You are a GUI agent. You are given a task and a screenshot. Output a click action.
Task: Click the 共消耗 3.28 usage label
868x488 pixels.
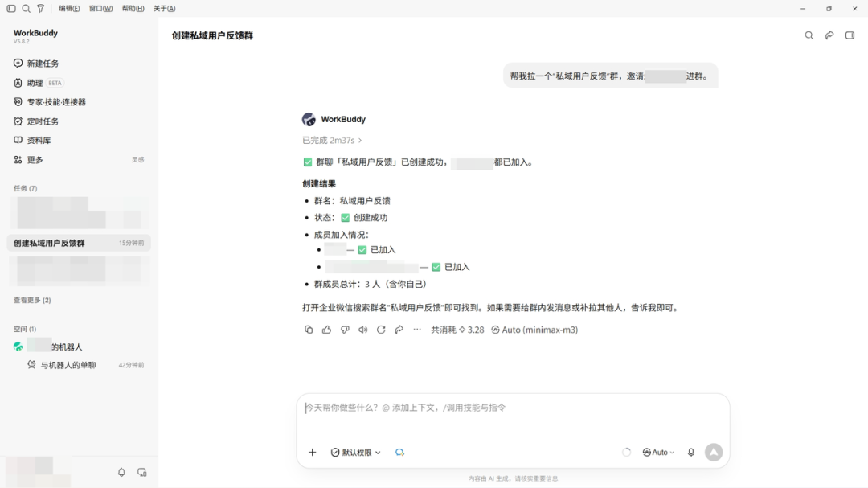pyautogui.click(x=458, y=330)
